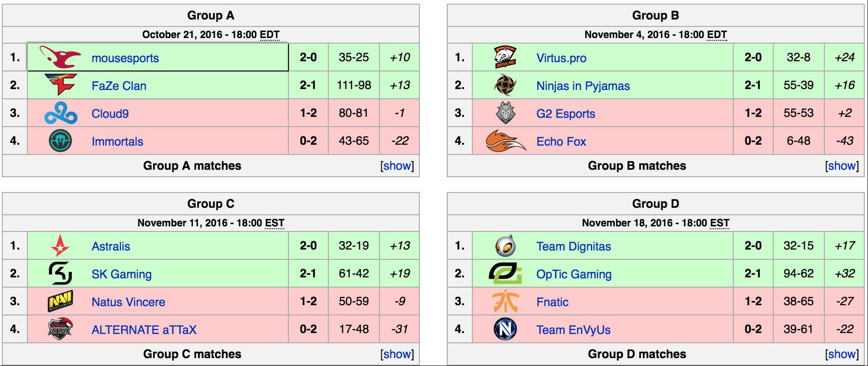Click the Fnatic logo icon
The height and width of the screenshot is (366, 868).
pos(505,302)
